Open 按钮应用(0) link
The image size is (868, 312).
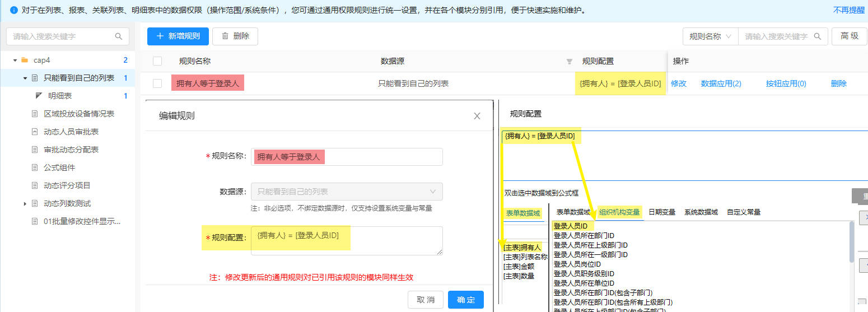click(x=786, y=83)
